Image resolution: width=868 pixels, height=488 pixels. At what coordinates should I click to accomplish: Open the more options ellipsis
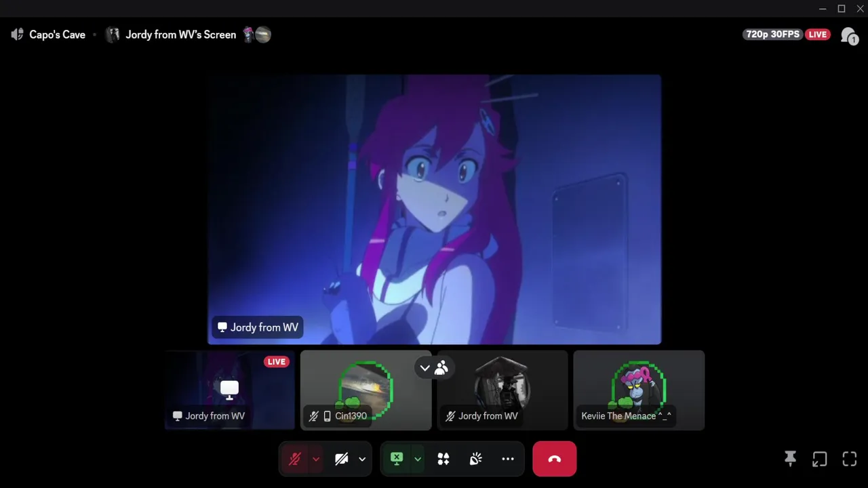point(508,459)
